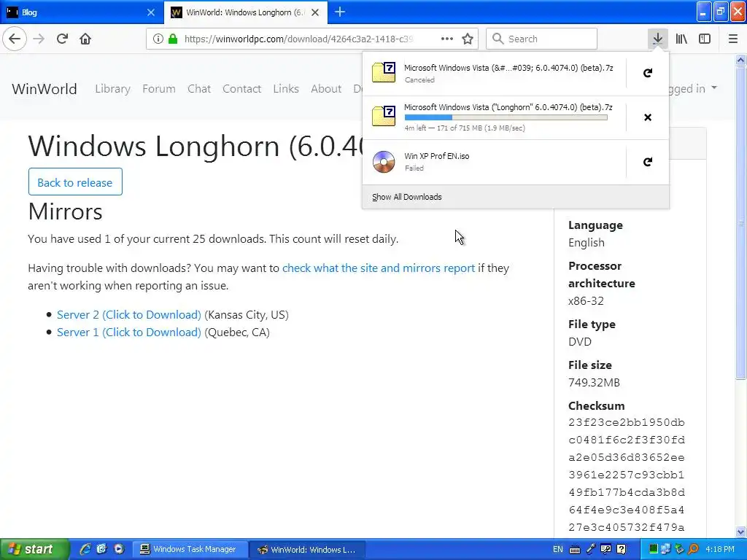Viewport: 747px width, 560px height.
Task: Switch to Windows Task Manager taskbar button
Action: pos(190,549)
